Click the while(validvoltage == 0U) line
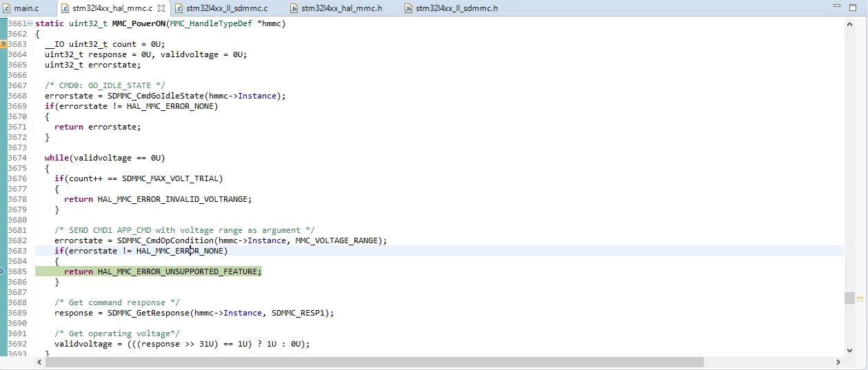The width and height of the screenshot is (868, 370). 105,158
